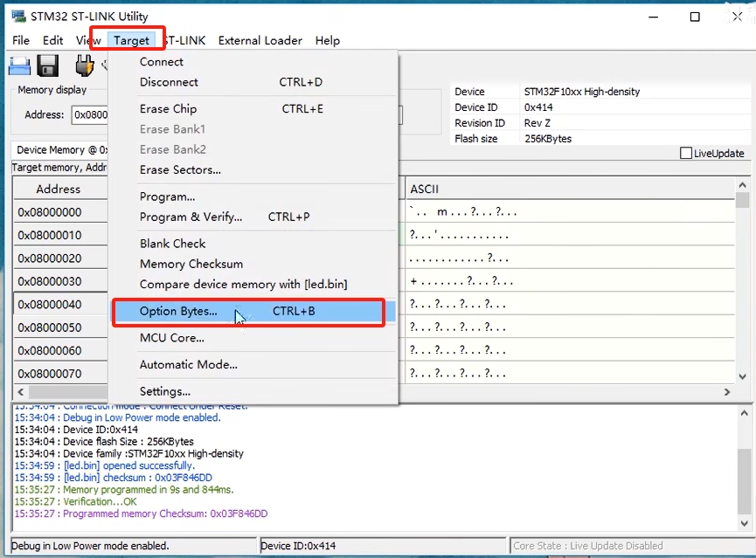Click log panel scroll down arrow
The width and height of the screenshot is (756, 558).
pos(744,523)
